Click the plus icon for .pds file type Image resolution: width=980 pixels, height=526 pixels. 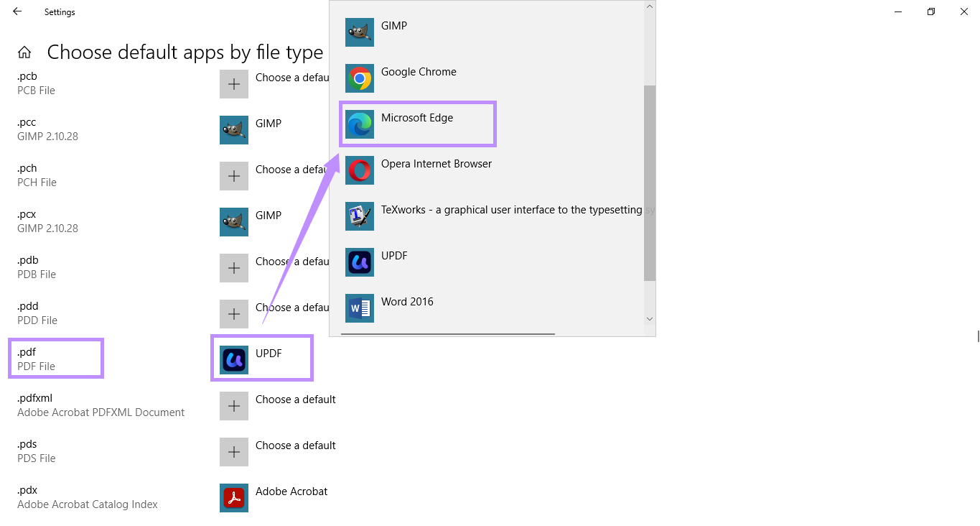click(x=234, y=452)
